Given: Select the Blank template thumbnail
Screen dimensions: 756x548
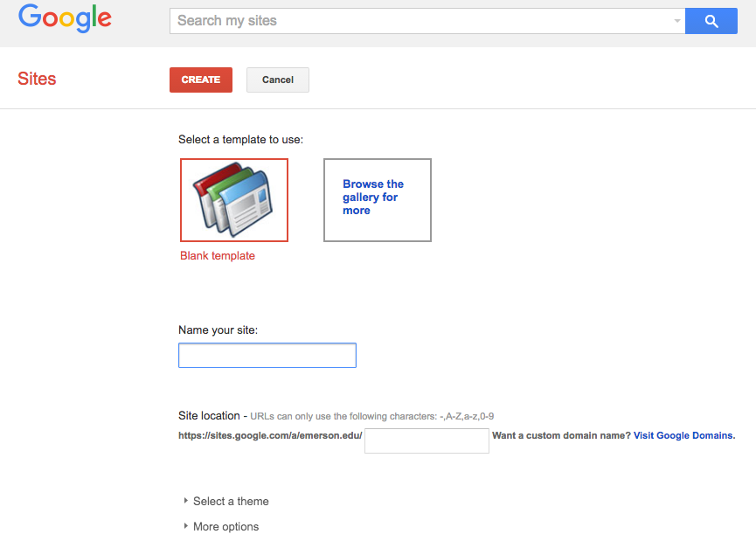Looking at the screenshot, I should (234, 200).
